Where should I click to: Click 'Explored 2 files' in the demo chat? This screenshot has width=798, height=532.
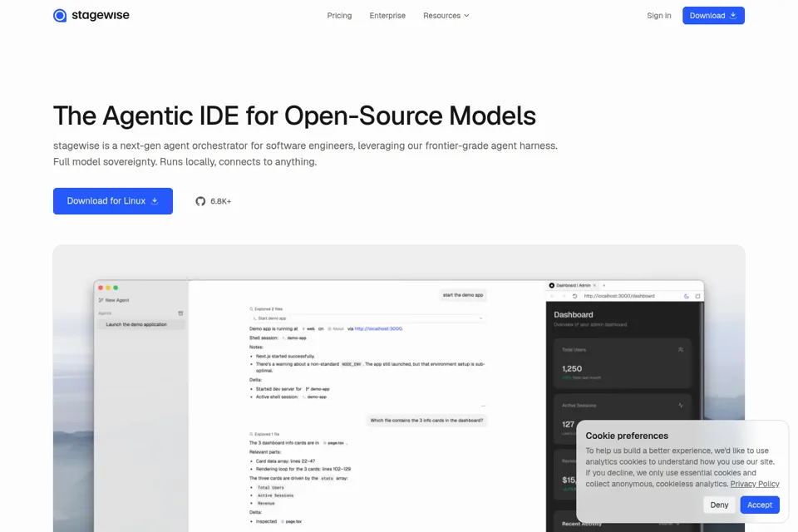tap(266, 309)
